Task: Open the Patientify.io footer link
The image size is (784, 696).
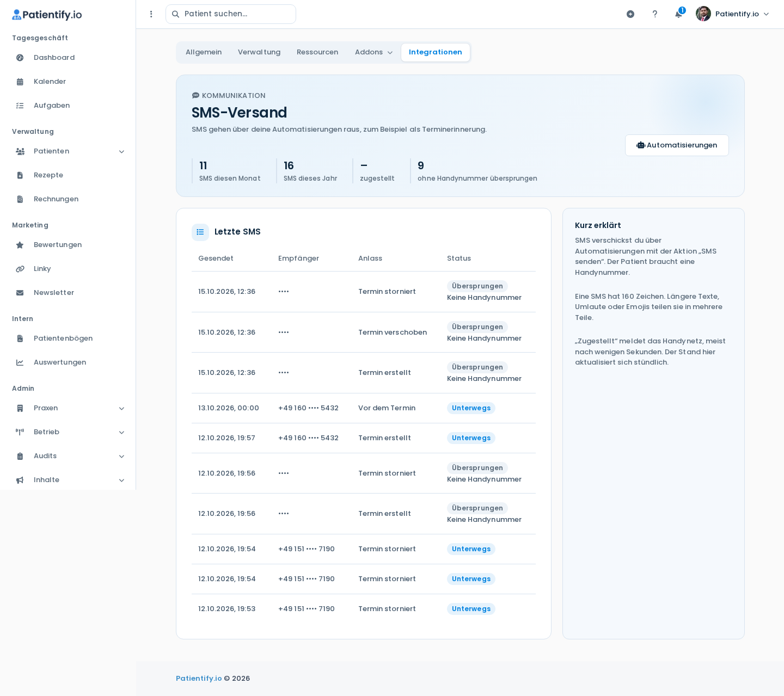Action: (199, 679)
